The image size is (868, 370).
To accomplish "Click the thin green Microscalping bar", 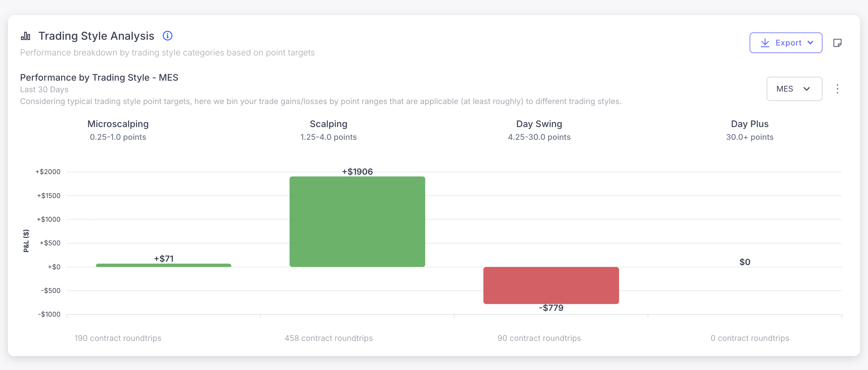I will pyautogui.click(x=163, y=265).
